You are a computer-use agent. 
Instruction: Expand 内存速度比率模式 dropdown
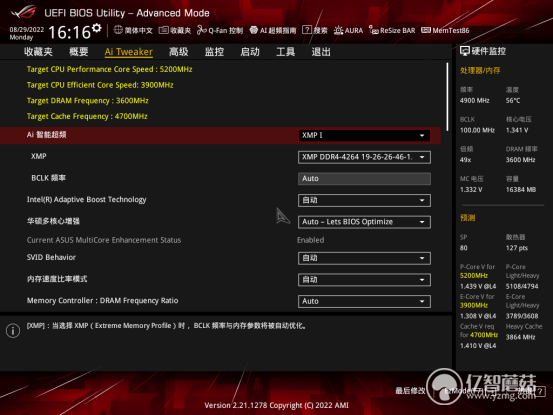364,280
